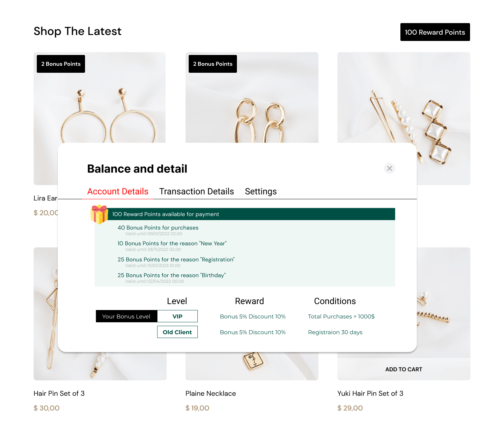Click the VIP level badge
Screen dimensions: 504x436
[x=177, y=316]
